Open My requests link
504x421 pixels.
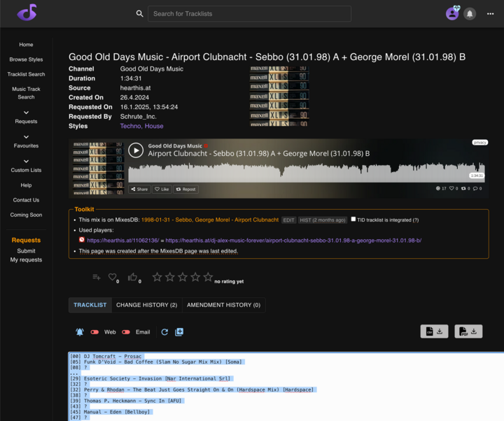pyautogui.click(x=26, y=259)
